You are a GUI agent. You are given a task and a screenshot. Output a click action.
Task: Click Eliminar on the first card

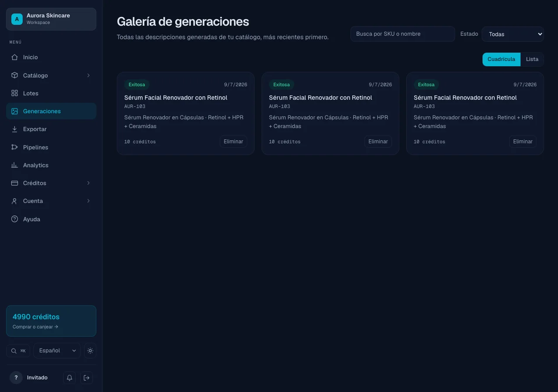click(x=233, y=142)
